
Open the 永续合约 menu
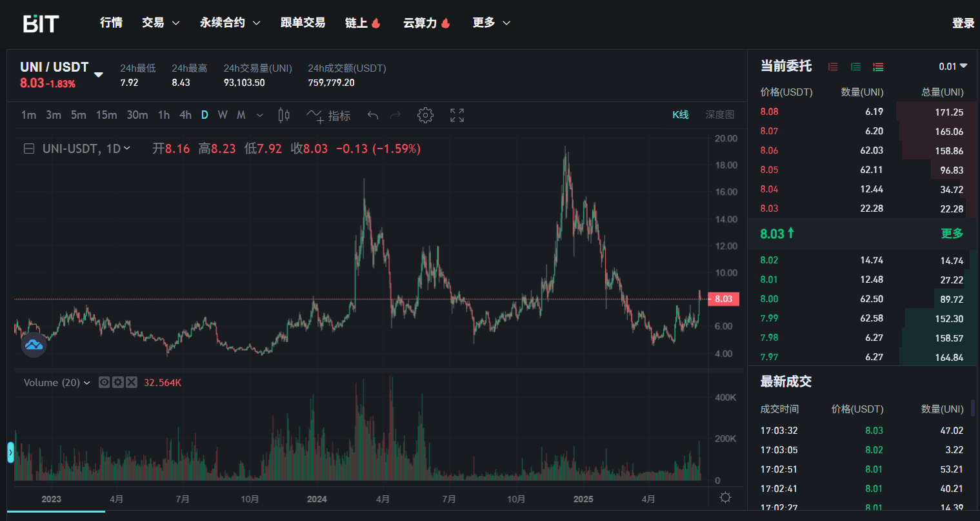[x=230, y=23]
